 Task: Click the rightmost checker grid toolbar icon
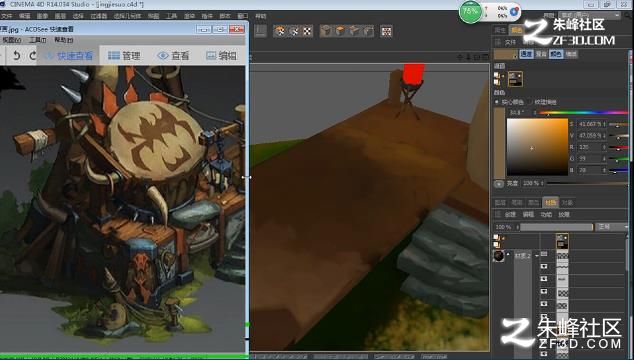tap(386, 31)
